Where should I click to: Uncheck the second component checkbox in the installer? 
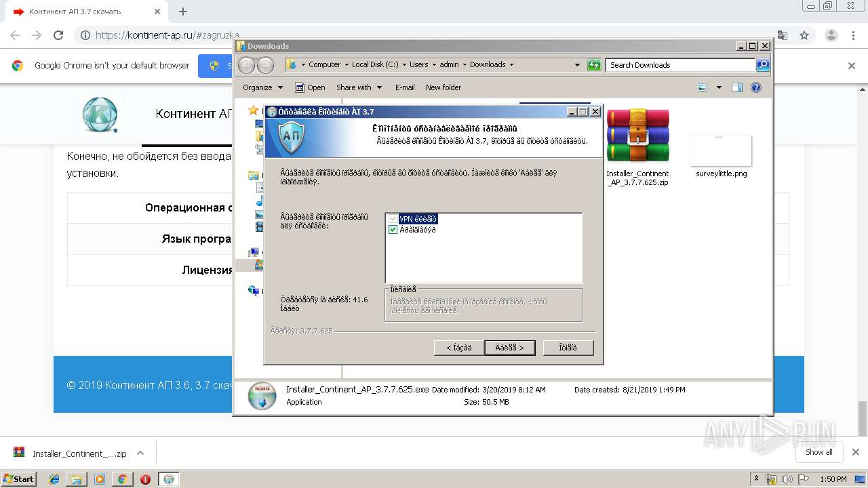pos(393,230)
